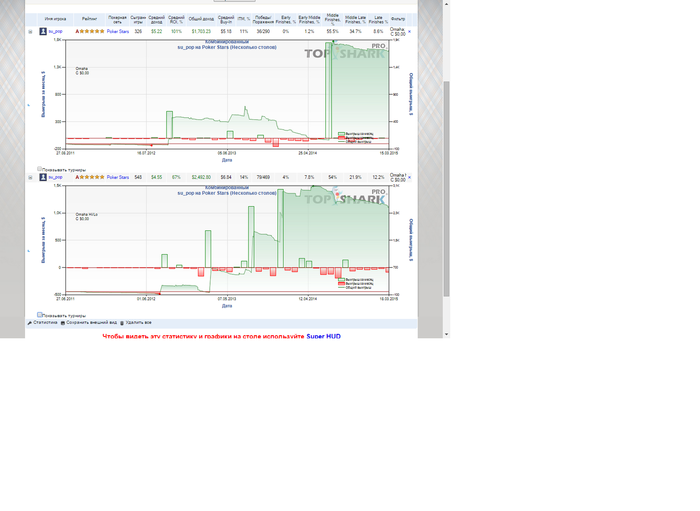The height and width of the screenshot is (511, 700).
Task: Click the small blue arrow left of the second chart
Action: (x=29, y=251)
